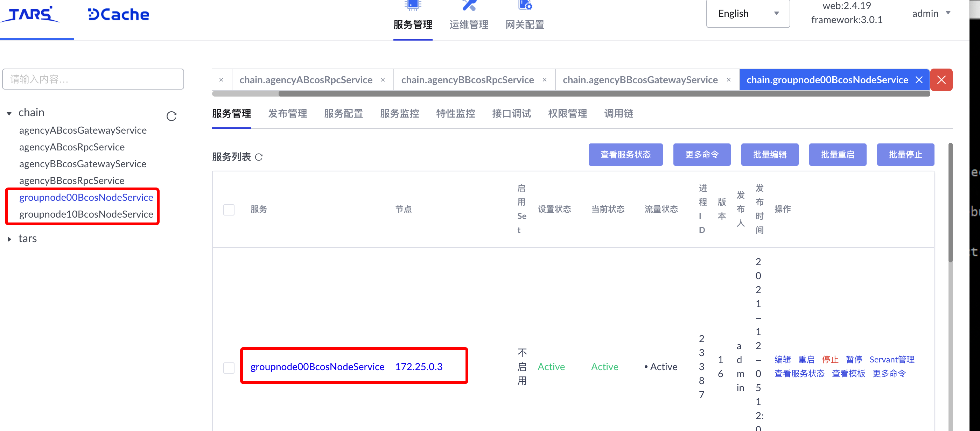The height and width of the screenshot is (431, 980).
Task: Select agencyABcosRpcService in the tree
Action: 72,147
